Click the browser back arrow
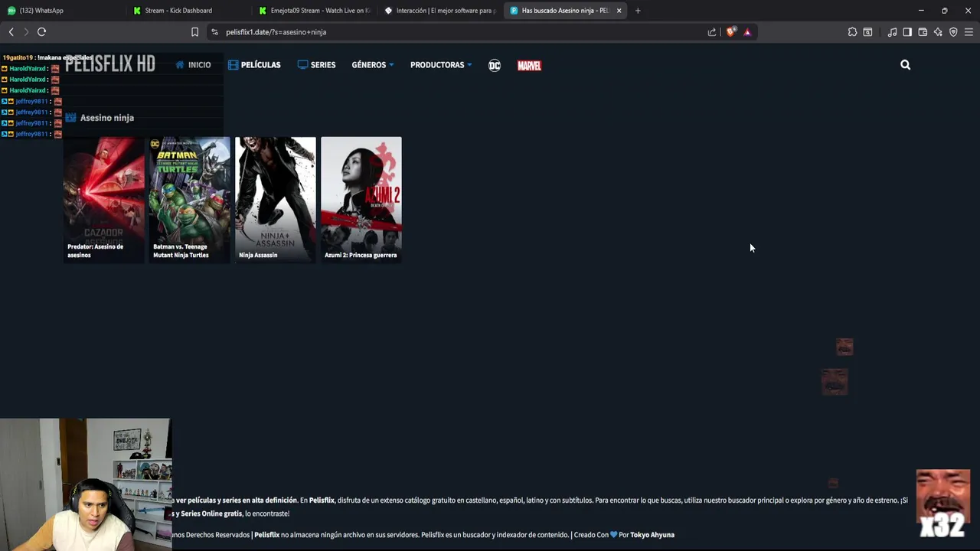 [x=11, y=32]
